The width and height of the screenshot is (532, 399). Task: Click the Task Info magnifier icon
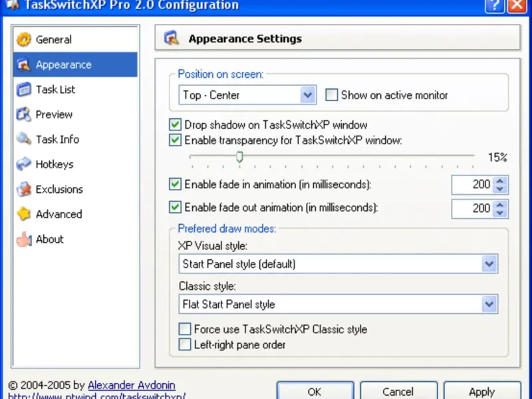24,139
